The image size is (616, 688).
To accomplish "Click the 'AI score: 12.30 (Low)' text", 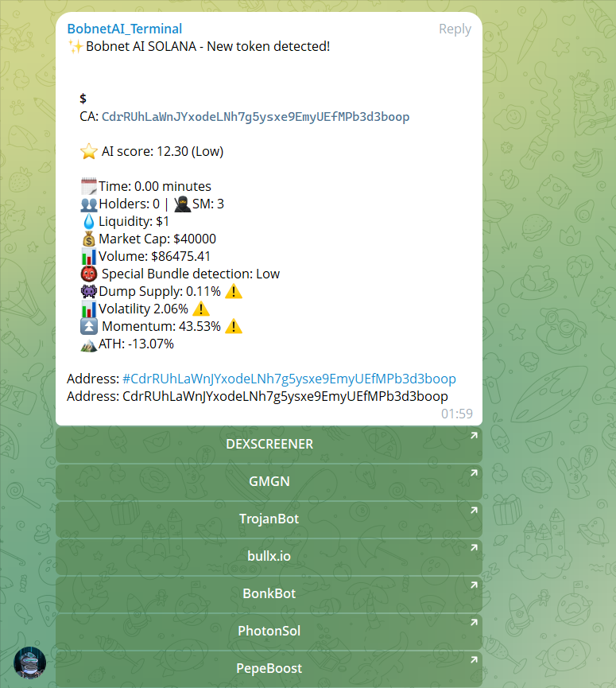I will 162,151.
